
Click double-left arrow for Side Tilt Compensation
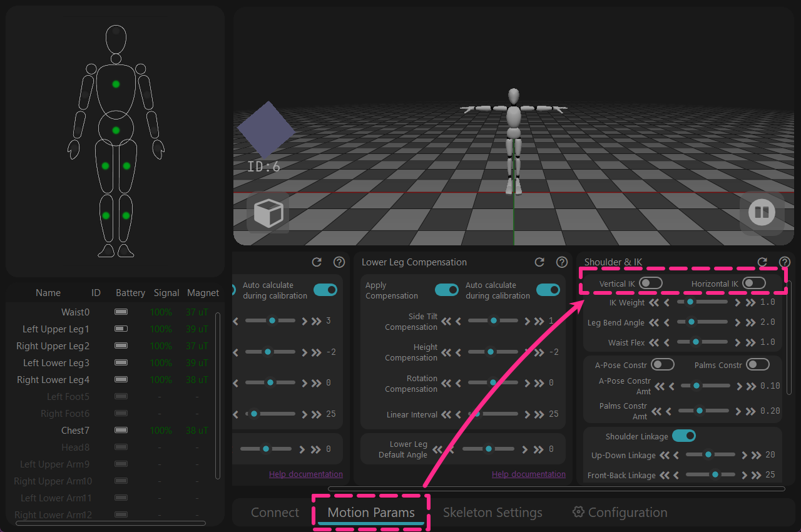(446, 321)
